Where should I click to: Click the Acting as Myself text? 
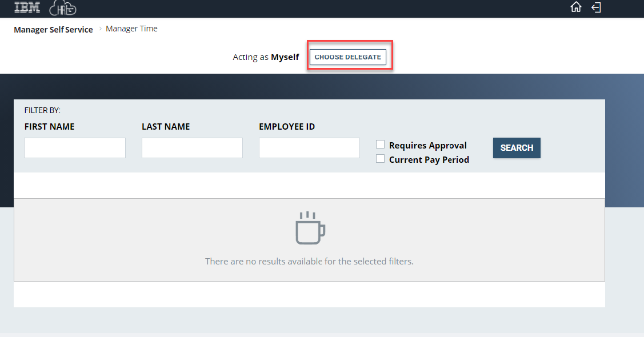click(x=266, y=57)
